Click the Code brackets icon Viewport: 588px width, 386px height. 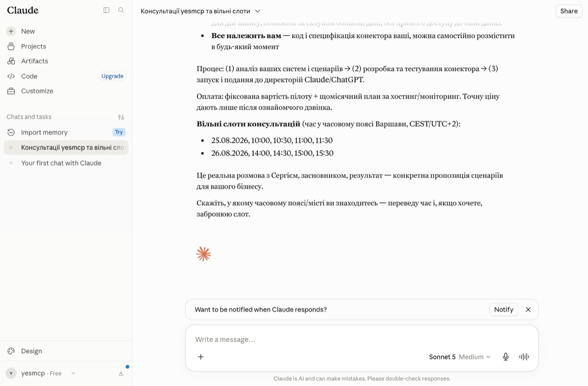(11, 76)
